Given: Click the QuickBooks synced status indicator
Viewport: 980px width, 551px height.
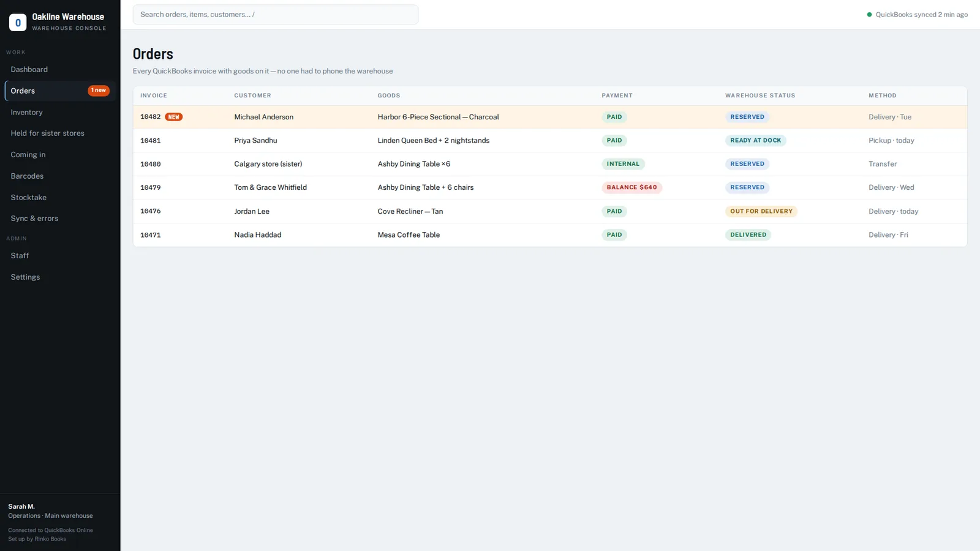Looking at the screenshot, I should 917,15.
